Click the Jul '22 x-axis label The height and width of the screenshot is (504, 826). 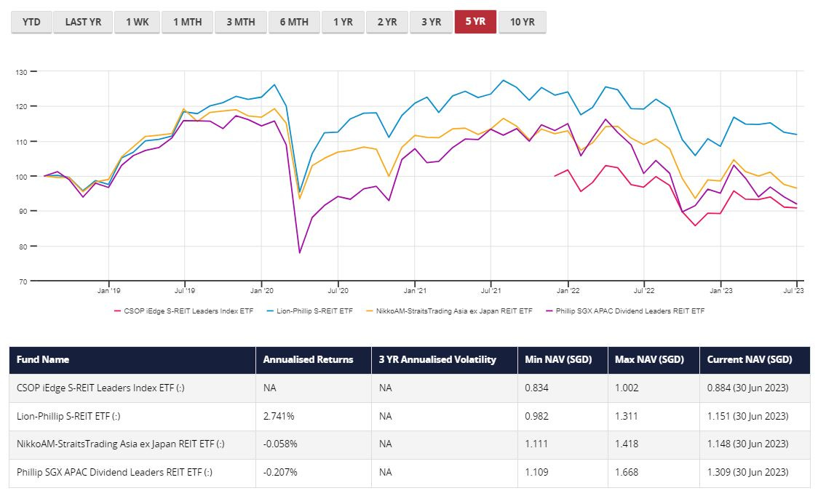click(644, 291)
